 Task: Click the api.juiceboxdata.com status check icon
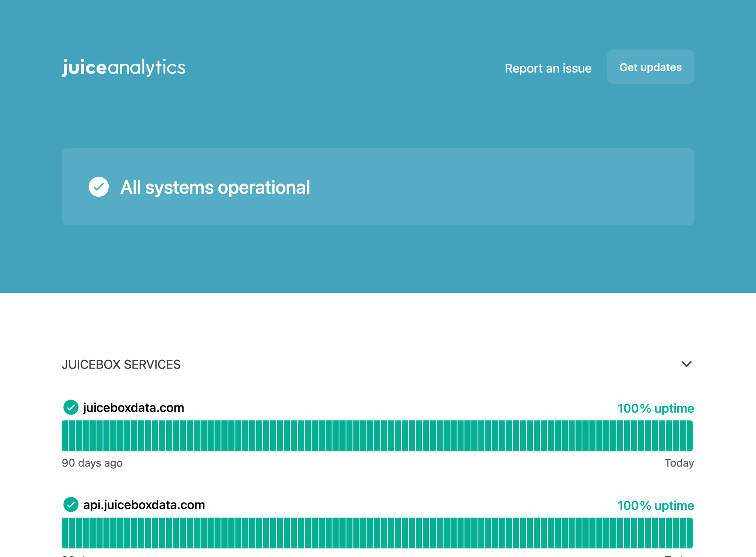pyautogui.click(x=71, y=505)
